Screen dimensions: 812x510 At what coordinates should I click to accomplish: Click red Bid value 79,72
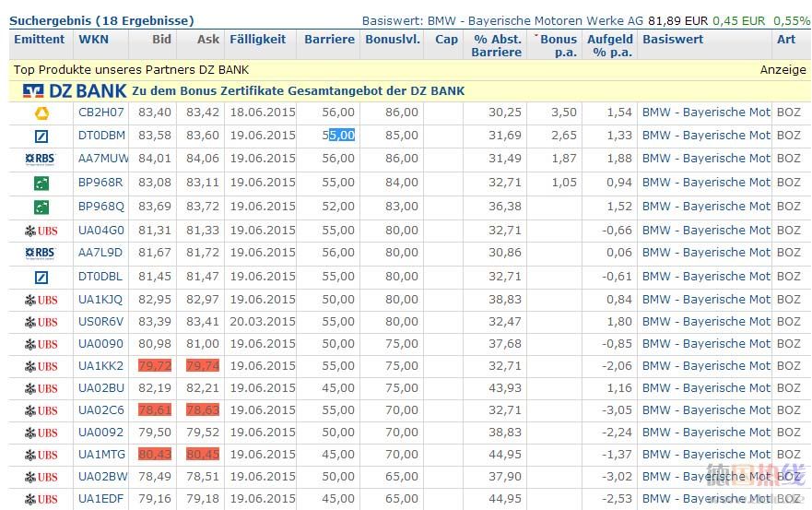pyautogui.click(x=155, y=366)
